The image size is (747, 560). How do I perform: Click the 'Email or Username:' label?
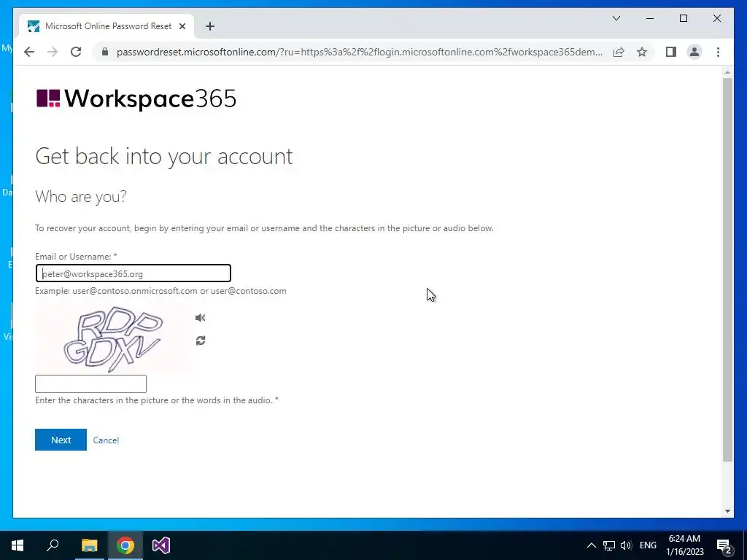pyautogui.click(x=76, y=256)
